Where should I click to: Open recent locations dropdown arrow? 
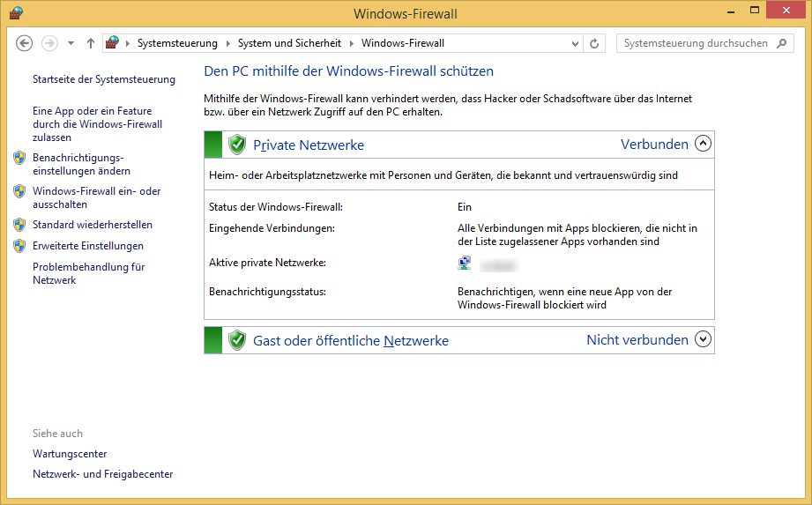point(71,43)
